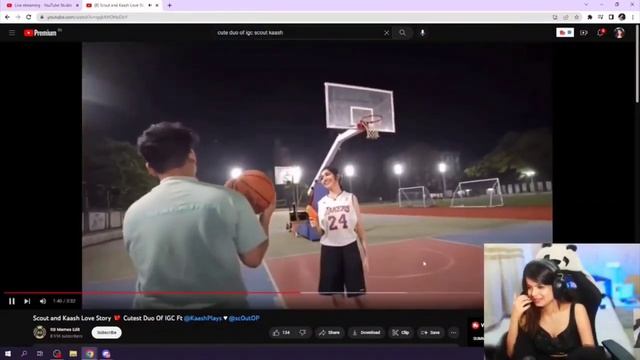Open Chrome from the taskbar
Screen dimensions: 640x360
click(90, 353)
